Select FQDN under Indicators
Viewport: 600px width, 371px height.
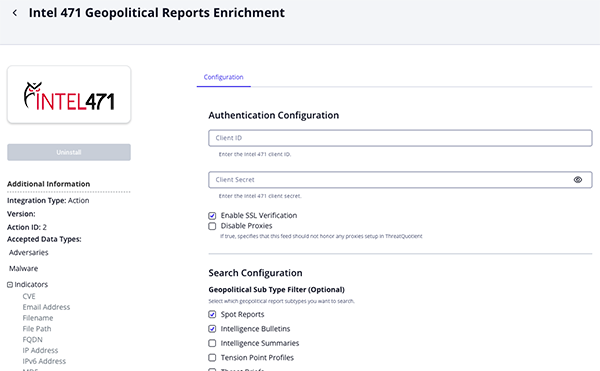(x=33, y=340)
